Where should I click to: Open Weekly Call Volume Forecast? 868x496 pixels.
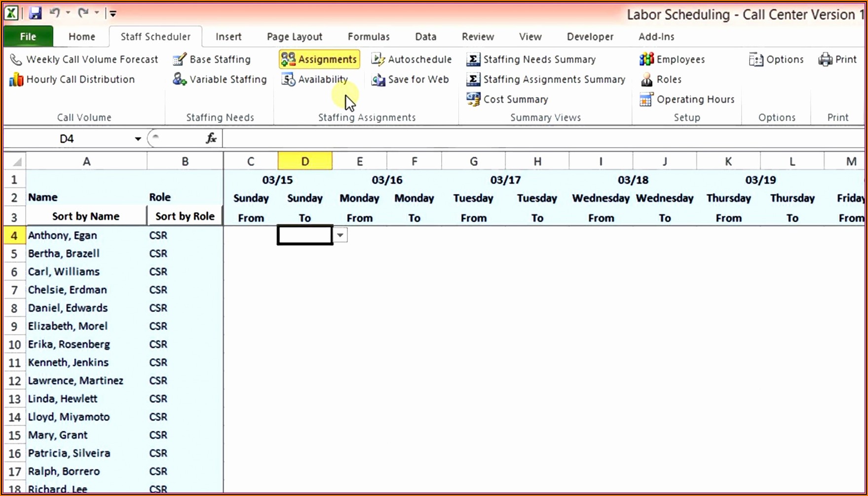tap(84, 59)
